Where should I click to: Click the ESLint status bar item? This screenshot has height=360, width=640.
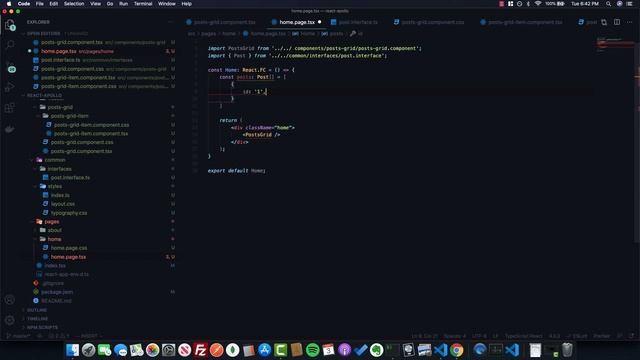[x=577, y=336]
